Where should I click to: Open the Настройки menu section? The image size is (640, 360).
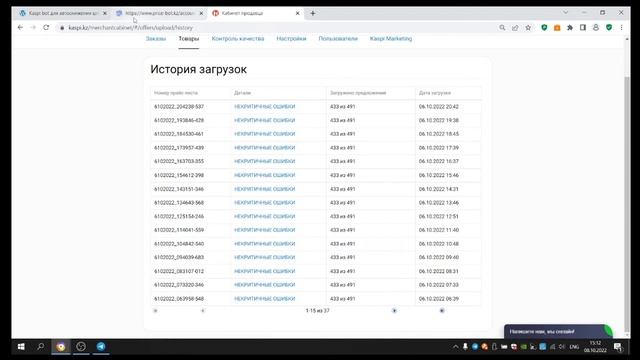tap(291, 39)
